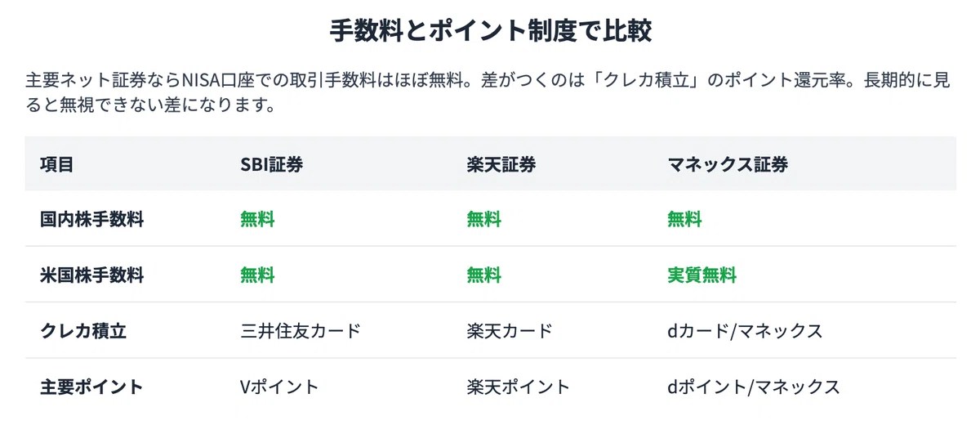Screen dimensions: 980x425
Task: Click 無料 for 楽天証券 domestic stock fee
Action: click(483, 219)
